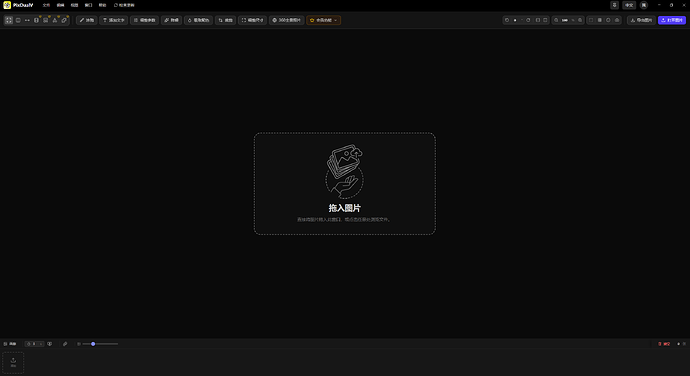690x376 pixels.
Task: Pick the eyedropper color picker tool
Action: pos(172,20)
